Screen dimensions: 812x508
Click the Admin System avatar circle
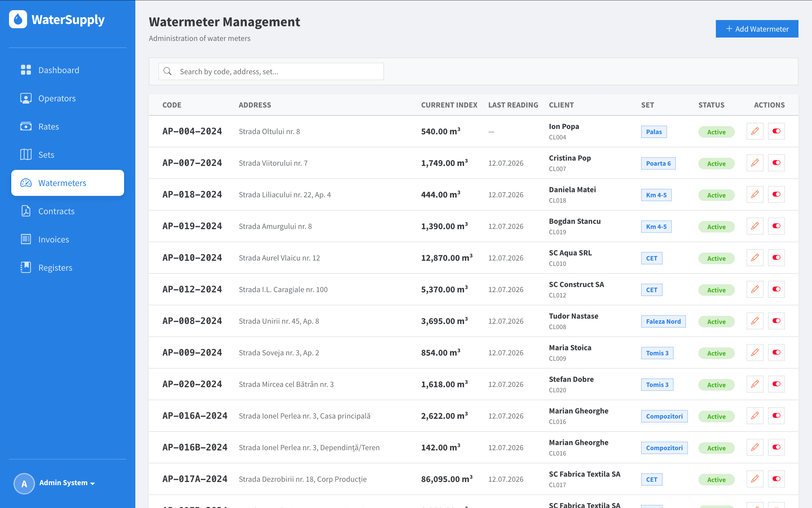[24, 483]
